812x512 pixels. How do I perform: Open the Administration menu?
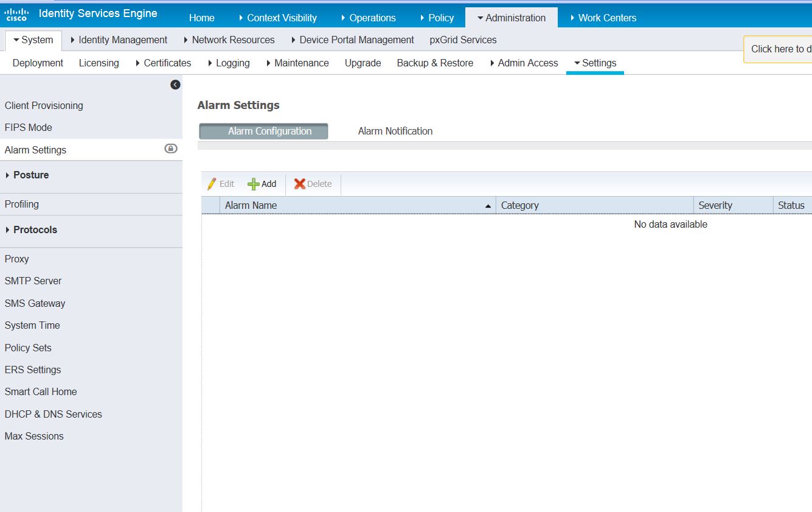point(511,18)
